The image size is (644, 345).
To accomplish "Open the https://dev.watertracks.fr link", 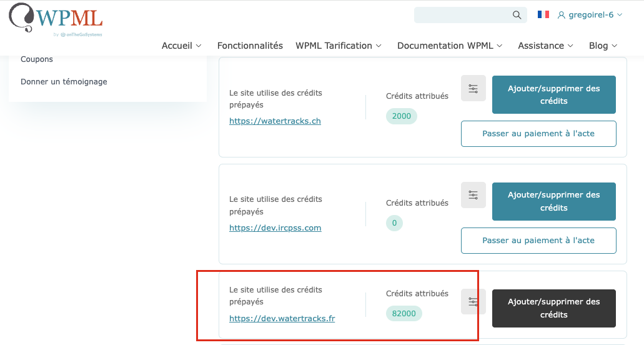I will [x=282, y=318].
